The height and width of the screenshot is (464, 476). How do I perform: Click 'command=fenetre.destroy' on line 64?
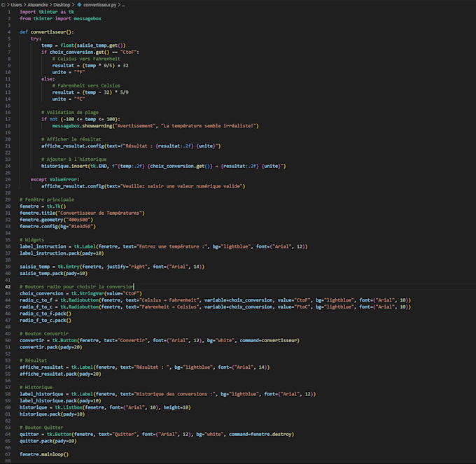(x=260, y=435)
